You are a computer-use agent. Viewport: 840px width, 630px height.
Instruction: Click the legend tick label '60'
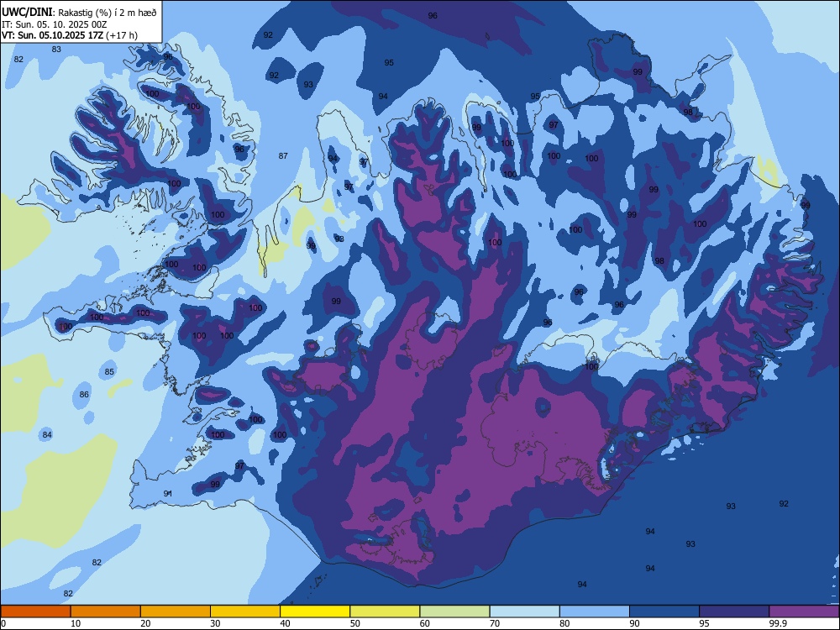click(425, 623)
